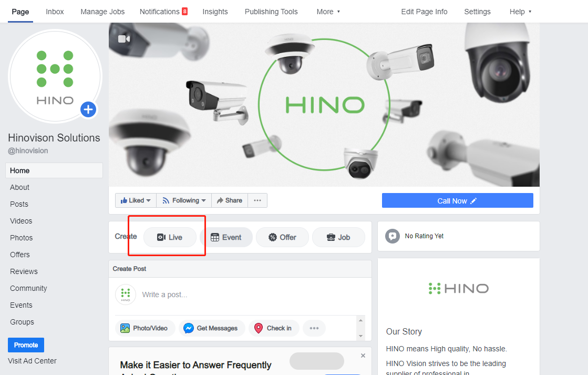
Task: Add Photo/Video to post
Action: (x=145, y=328)
